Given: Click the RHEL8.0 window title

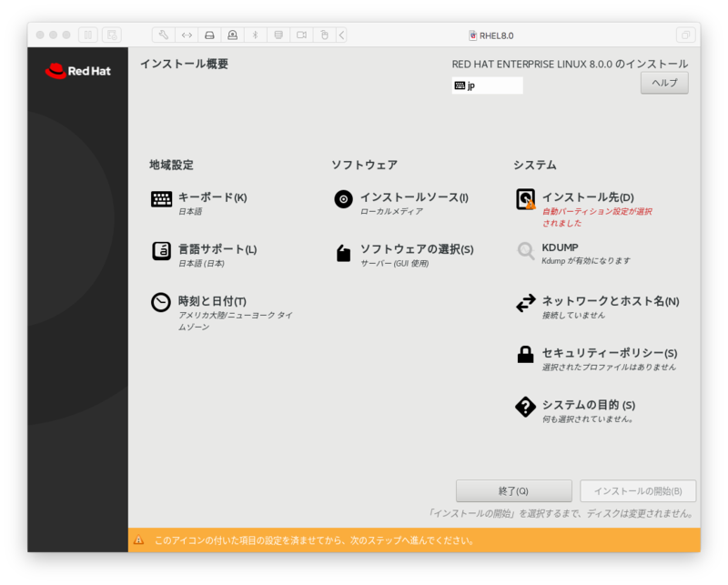Looking at the screenshot, I should point(496,35).
